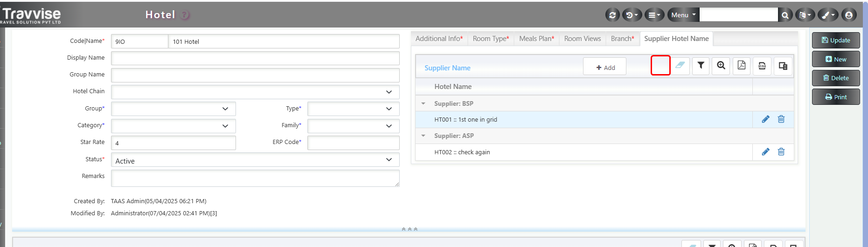868x247 pixels.
Task: Click the search magnifier beside the search box
Action: (785, 15)
